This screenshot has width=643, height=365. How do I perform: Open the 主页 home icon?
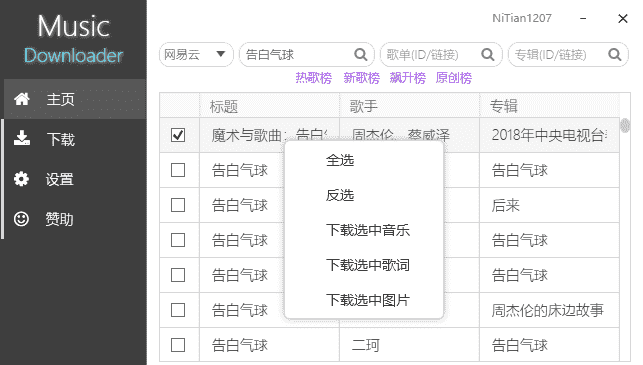pos(22,99)
